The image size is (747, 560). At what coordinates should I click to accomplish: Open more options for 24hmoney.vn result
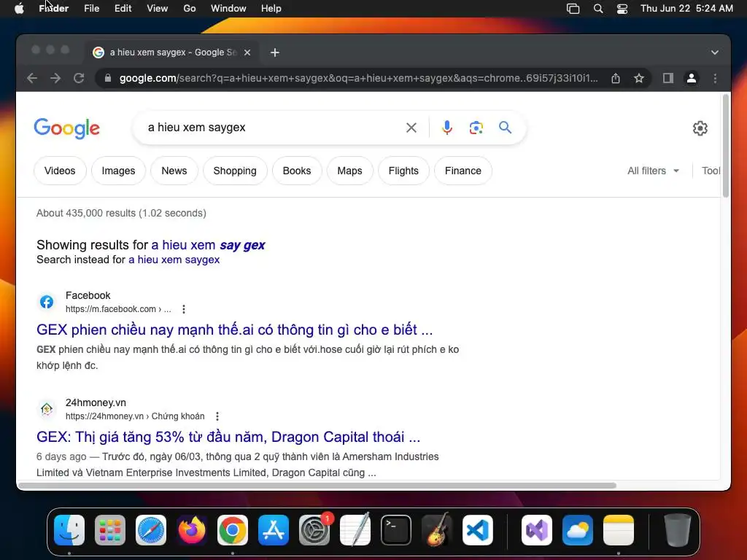(x=217, y=416)
